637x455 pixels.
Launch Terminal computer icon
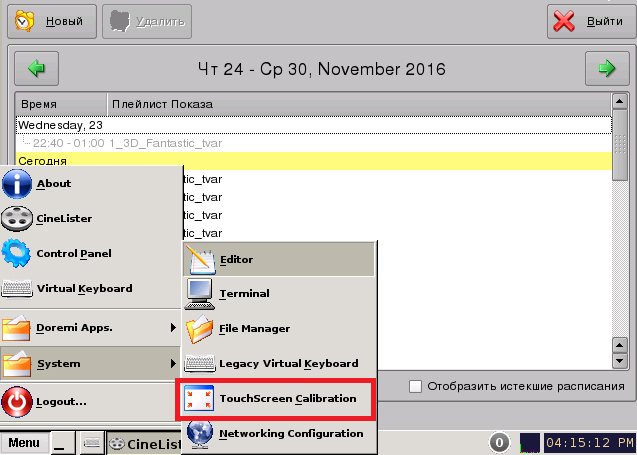tap(199, 294)
